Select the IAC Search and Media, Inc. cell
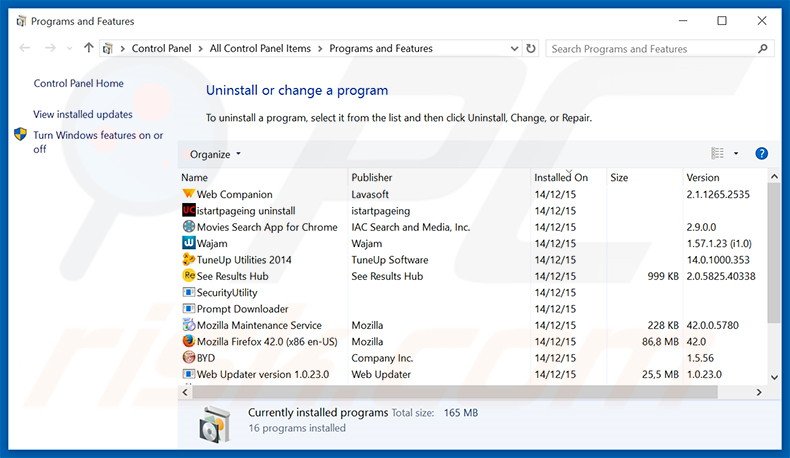790x458 pixels. point(411,227)
